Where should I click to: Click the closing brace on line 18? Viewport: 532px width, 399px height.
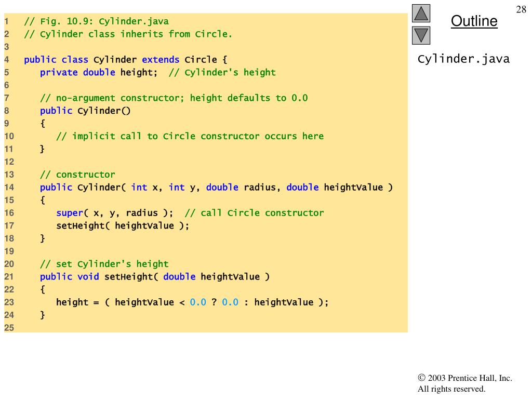43,239
